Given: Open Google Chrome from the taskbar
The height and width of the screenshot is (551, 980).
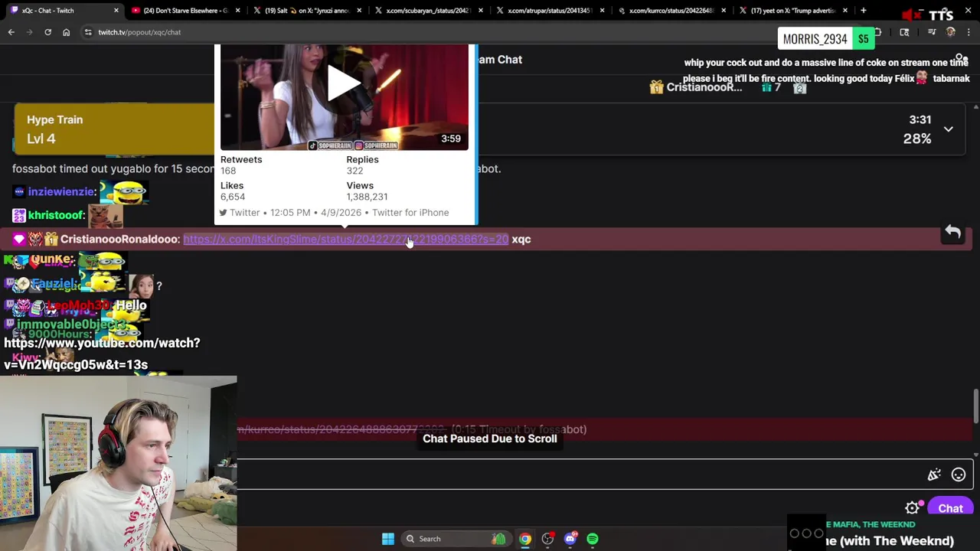Looking at the screenshot, I should click(x=525, y=539).
